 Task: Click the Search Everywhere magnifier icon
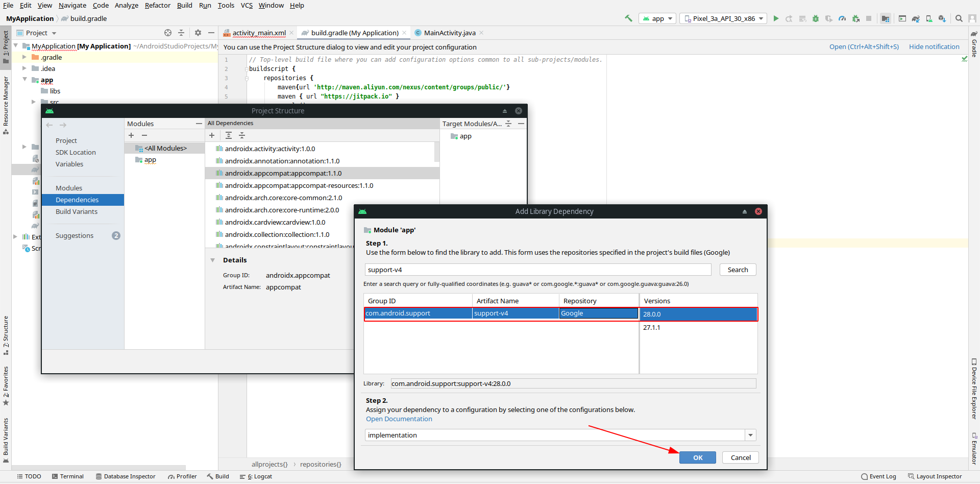(x=959, y=18)
